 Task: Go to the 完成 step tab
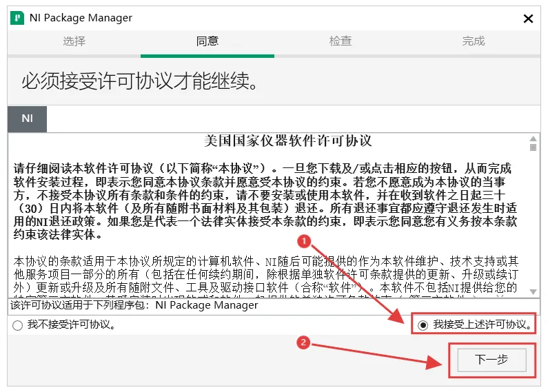474,41
